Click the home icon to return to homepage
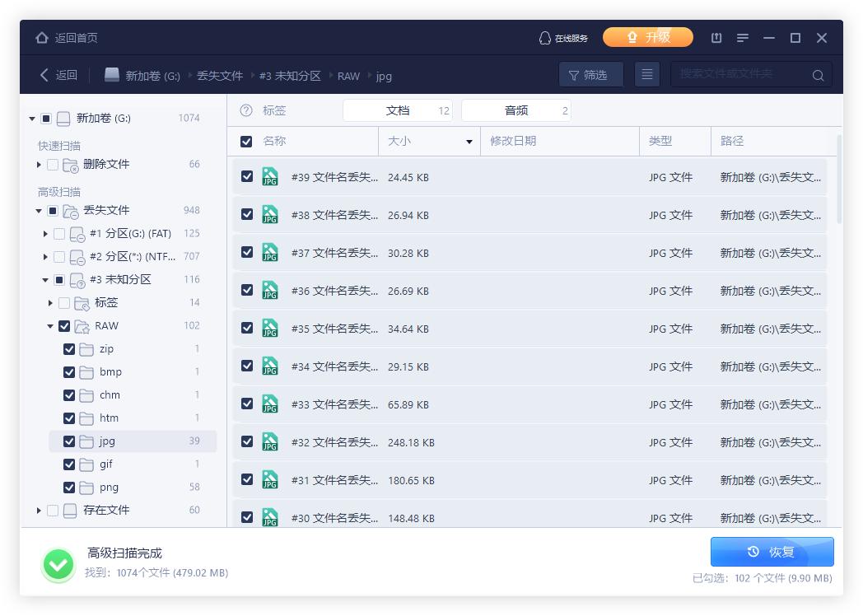The width and height of the screenshot is (863, 616). 40,37
